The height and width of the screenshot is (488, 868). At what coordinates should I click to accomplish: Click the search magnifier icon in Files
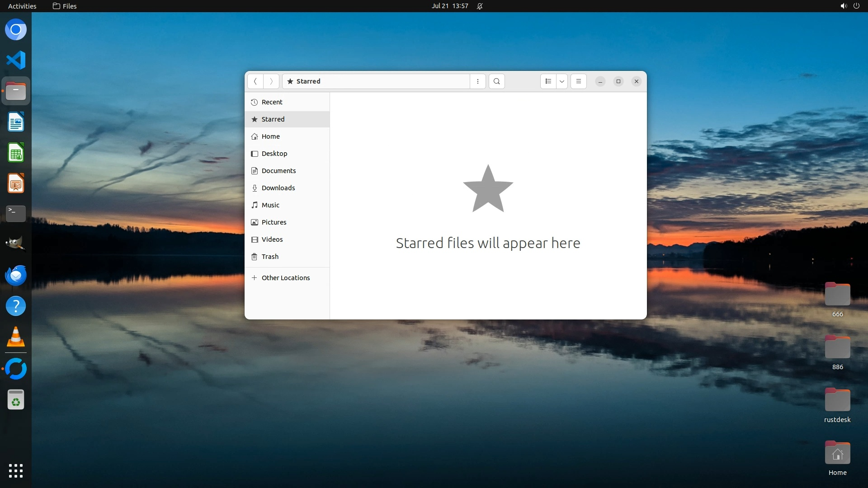click(496, 81)
